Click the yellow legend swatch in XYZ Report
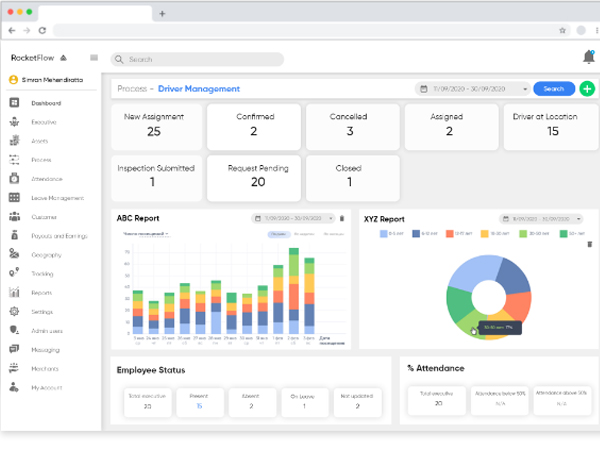This screenshot has width=600, height=450. [x=484, y=234]
